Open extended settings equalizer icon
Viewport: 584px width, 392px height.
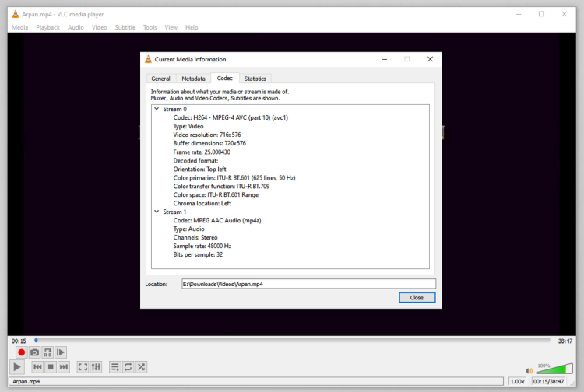point(96,367)
